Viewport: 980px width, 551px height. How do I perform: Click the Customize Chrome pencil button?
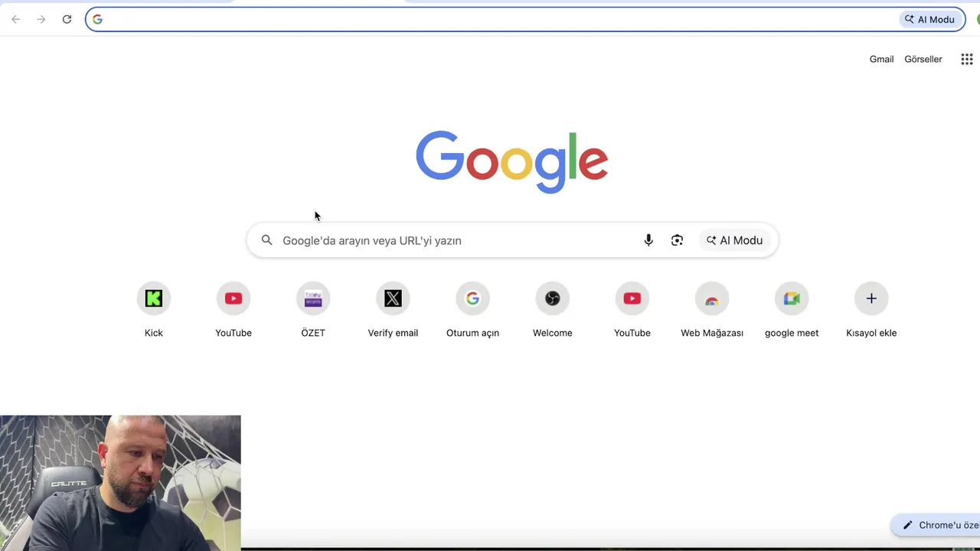(x=936, y=525)
